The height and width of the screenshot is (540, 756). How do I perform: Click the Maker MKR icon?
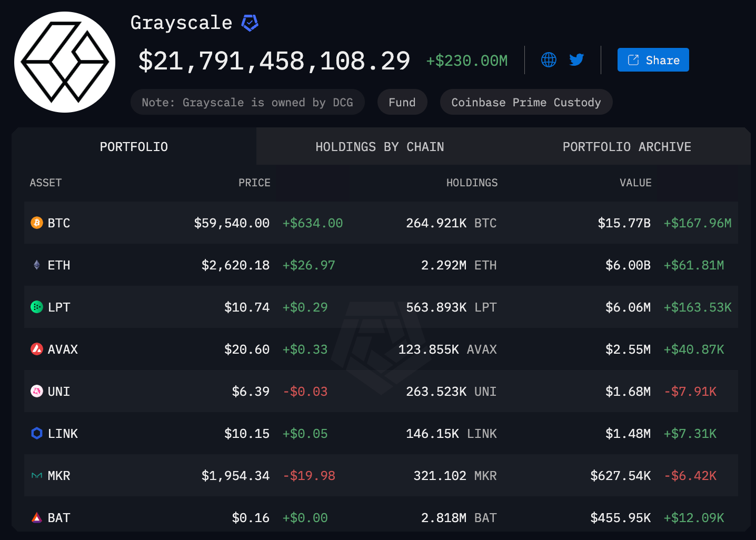click(x=37, y=475)
